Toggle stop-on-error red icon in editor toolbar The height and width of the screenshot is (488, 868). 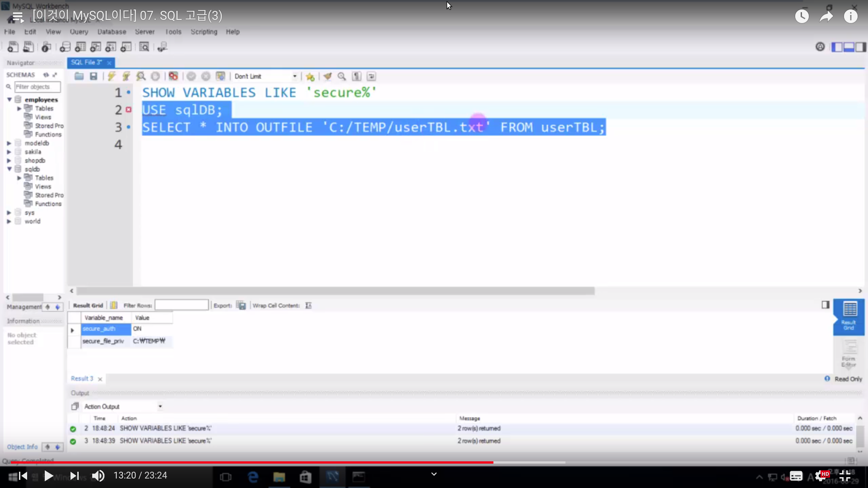(x=173, y=76)
